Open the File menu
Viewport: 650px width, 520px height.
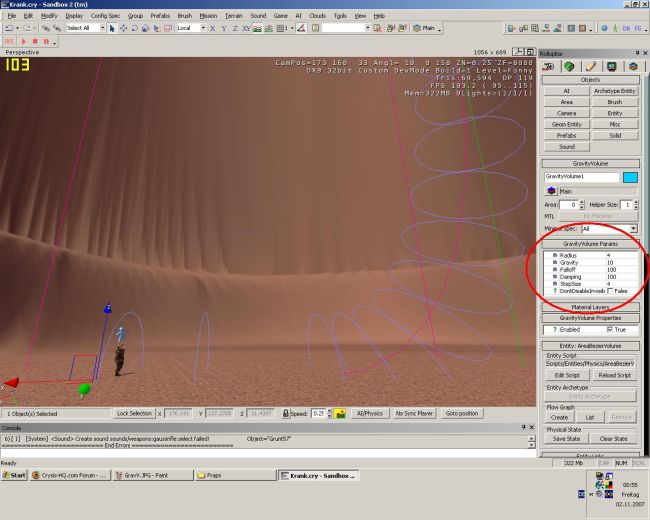(12, 16)
